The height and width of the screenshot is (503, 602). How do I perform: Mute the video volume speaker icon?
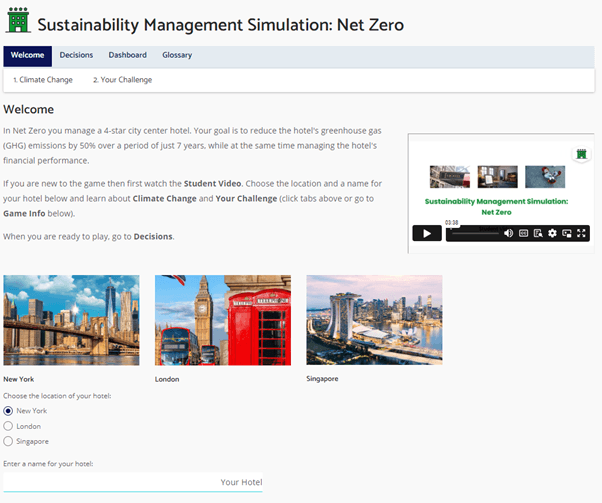pos(508,233)
